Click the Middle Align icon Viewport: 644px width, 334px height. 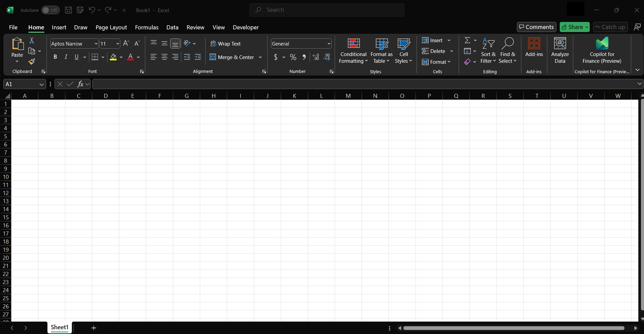tap(164, 43)
